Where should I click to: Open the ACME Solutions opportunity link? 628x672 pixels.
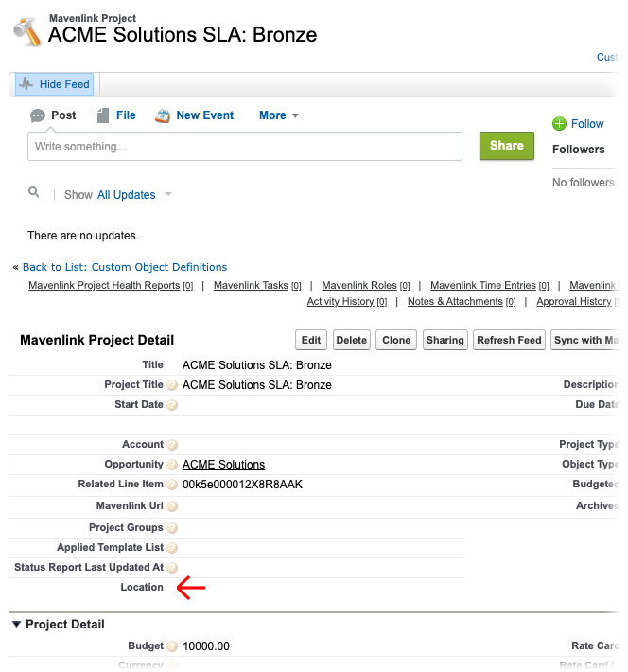223,465
